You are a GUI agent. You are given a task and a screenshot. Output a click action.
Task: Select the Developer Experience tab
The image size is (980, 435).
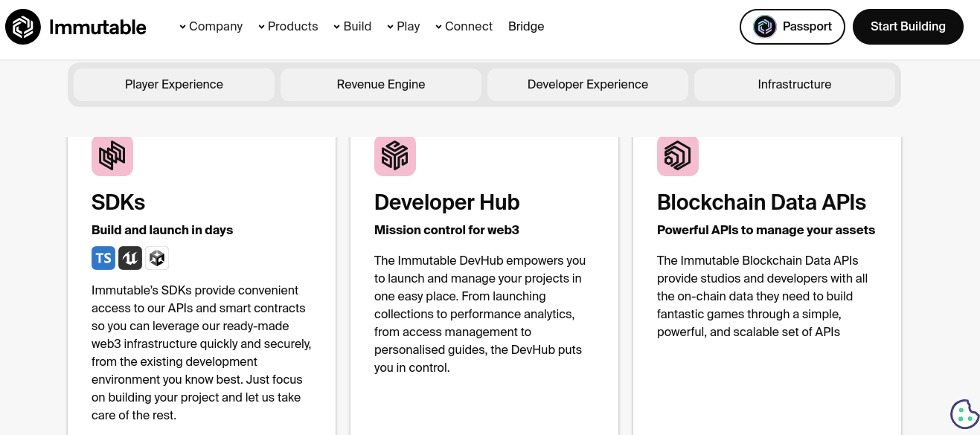[x=588, y=85]
